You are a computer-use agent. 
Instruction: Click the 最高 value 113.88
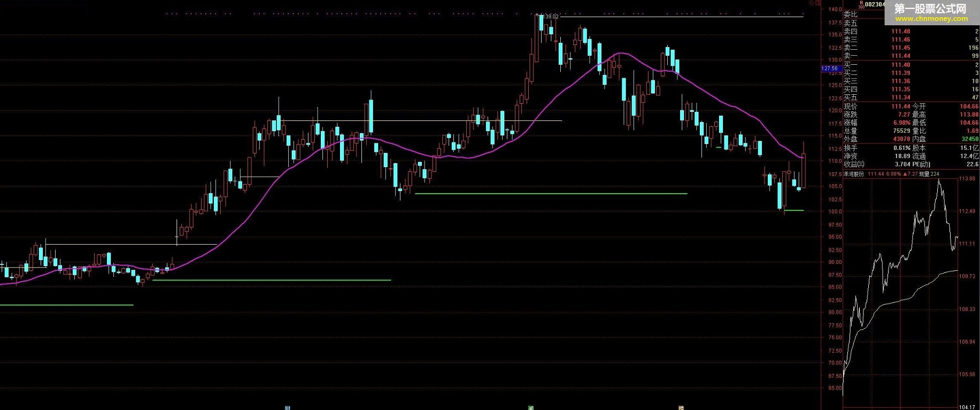click(969, 115)
